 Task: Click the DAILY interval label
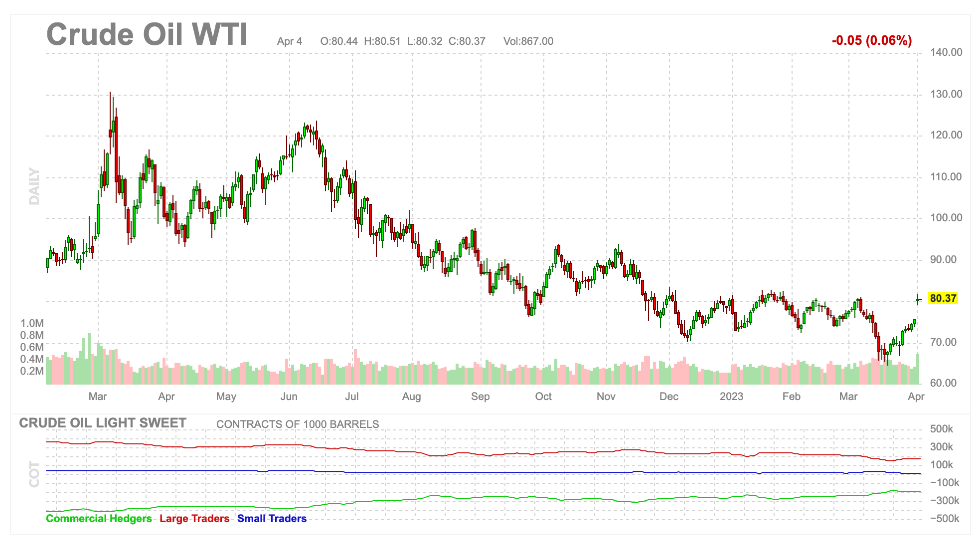coord(34,186)
